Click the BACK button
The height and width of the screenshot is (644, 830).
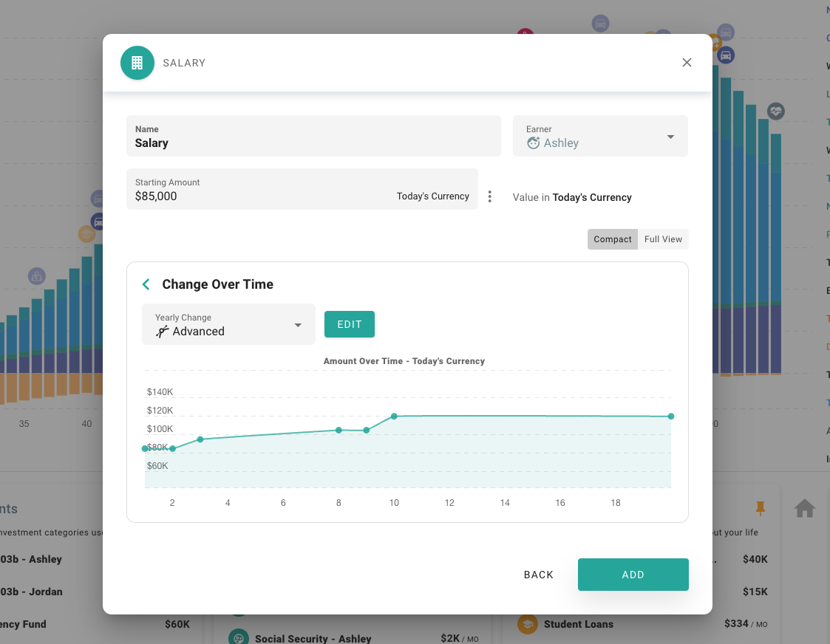(x=539, y=575)
